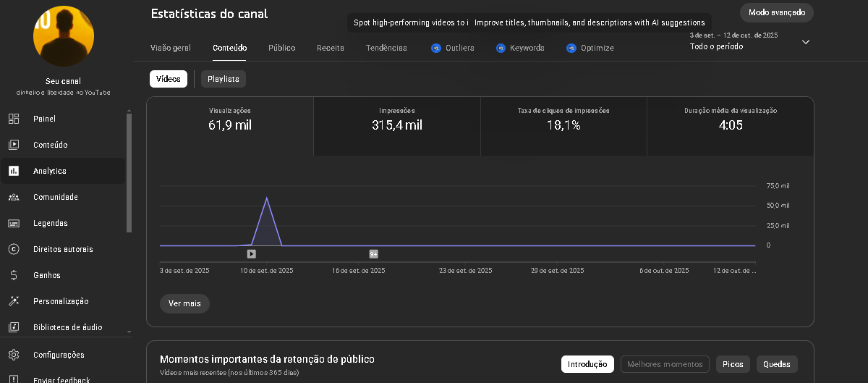Viewport: 868px width, 383px height.
Task: Click the 3 de set. de 2025 axis label
Action: 184,270
